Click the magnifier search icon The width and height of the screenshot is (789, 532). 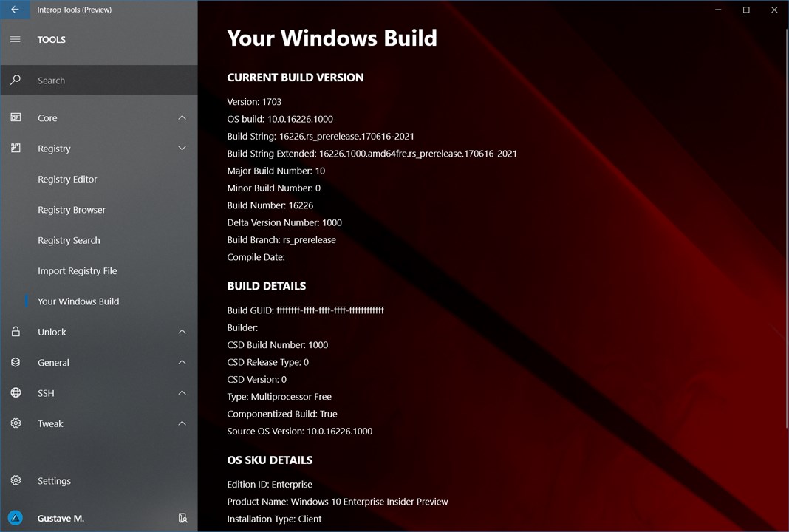click(x=16, y=80)
